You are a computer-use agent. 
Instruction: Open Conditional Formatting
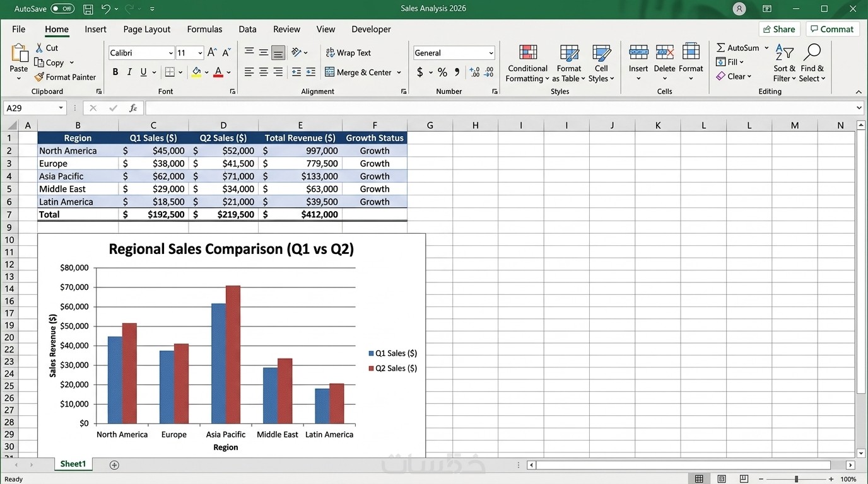coord(527,64)
